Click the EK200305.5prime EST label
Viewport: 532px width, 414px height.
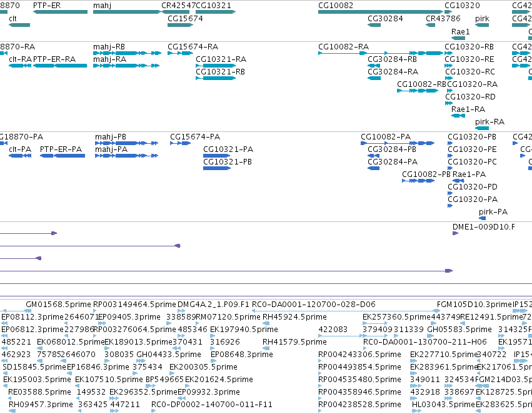203,367
